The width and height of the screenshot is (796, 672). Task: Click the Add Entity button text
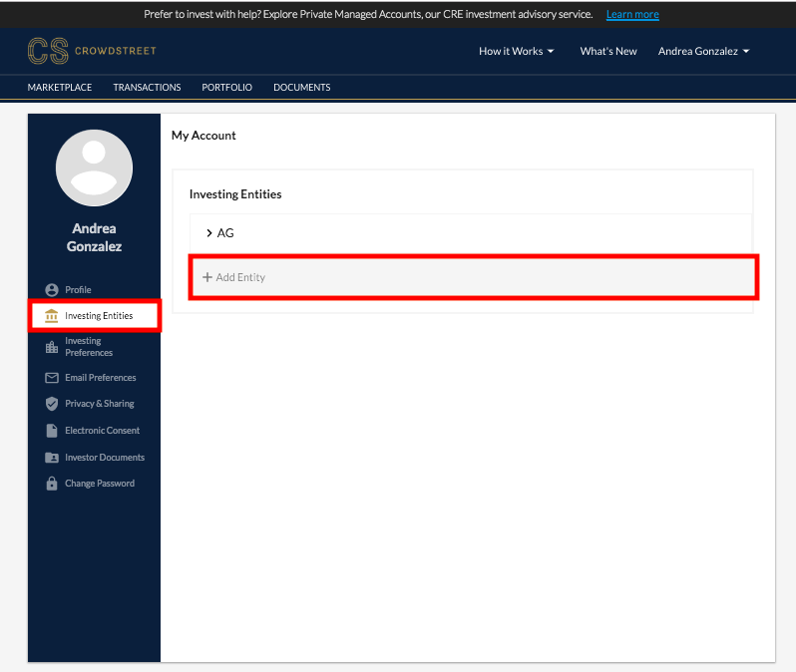click(240, 277)
